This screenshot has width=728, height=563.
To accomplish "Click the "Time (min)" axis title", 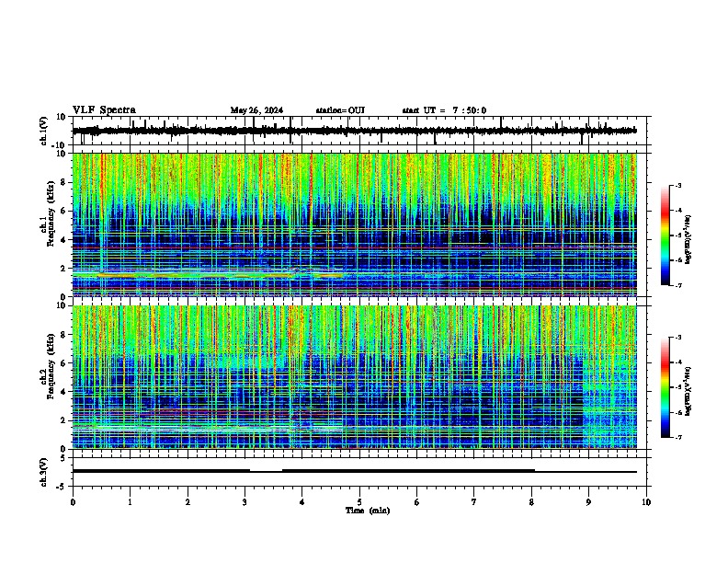I will click(x=368, y=511).
